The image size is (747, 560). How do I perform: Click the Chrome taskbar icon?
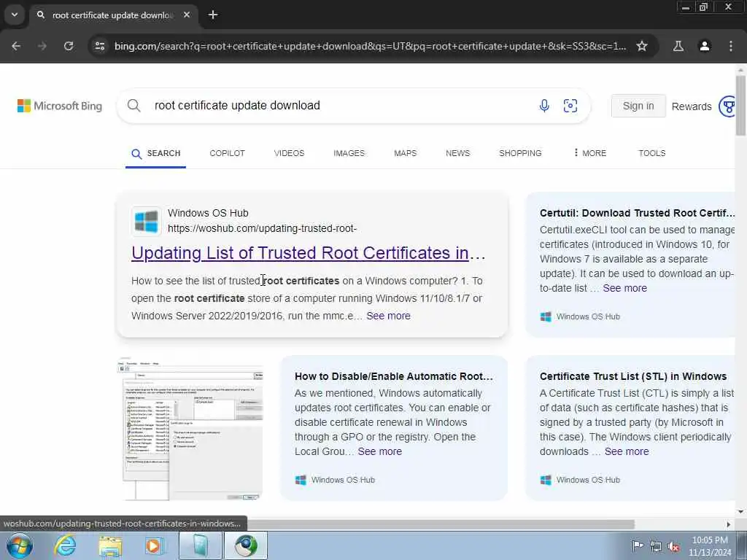tap(245, 545)
